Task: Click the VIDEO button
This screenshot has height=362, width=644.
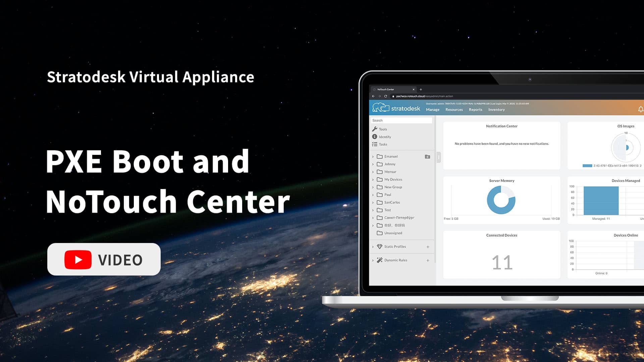Action: 104,260
